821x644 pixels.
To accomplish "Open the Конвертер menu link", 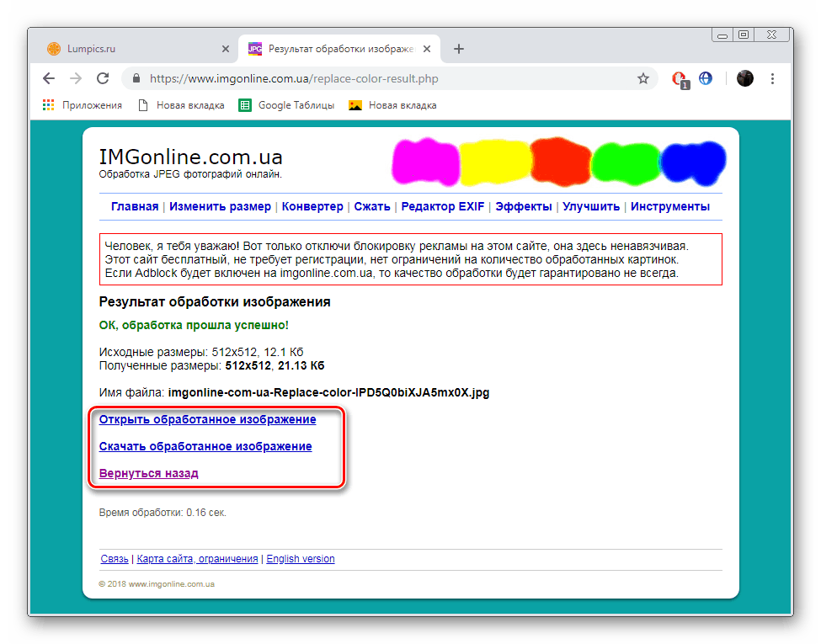I will pyautogui.click(x=312, y=206).
